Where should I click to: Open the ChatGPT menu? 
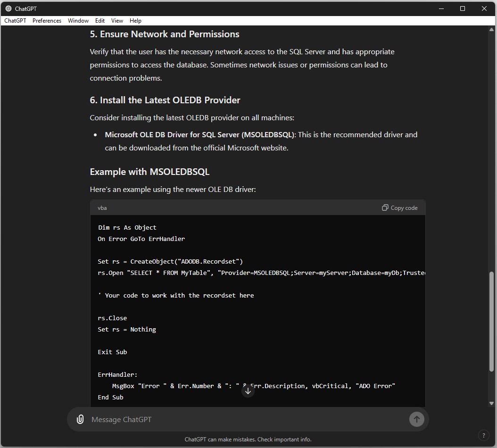point(15,21)
